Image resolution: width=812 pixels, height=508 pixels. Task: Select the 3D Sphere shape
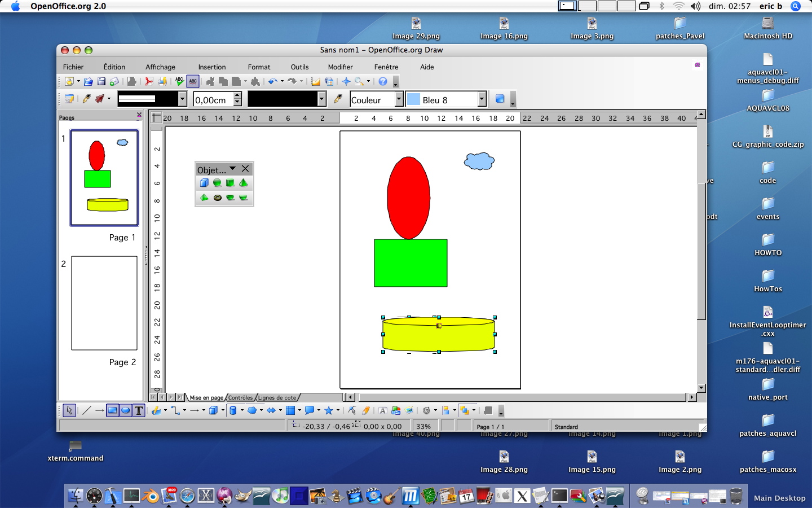(217, 183)
